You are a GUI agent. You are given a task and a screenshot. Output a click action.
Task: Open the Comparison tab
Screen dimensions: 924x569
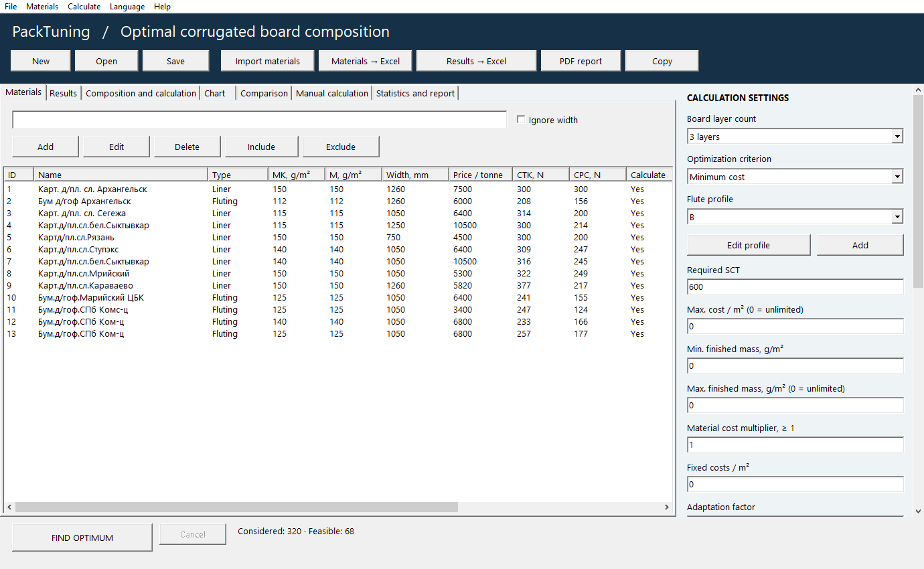[x=264, y=93]
